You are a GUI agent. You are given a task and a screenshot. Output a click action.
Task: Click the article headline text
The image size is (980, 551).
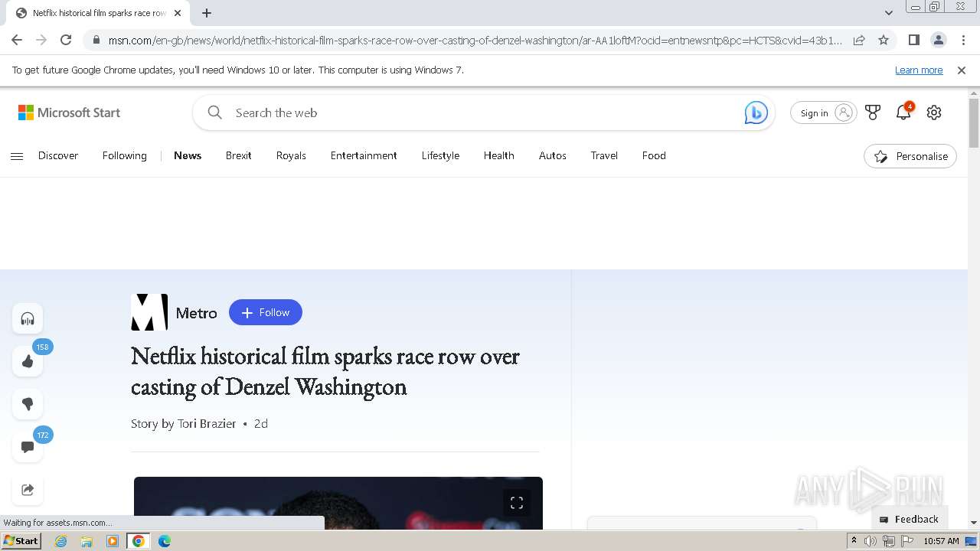(x=325, y=371)
